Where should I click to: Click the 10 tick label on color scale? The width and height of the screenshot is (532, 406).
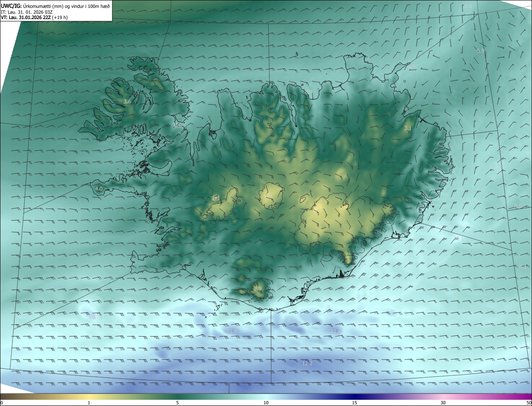point(266,403)
